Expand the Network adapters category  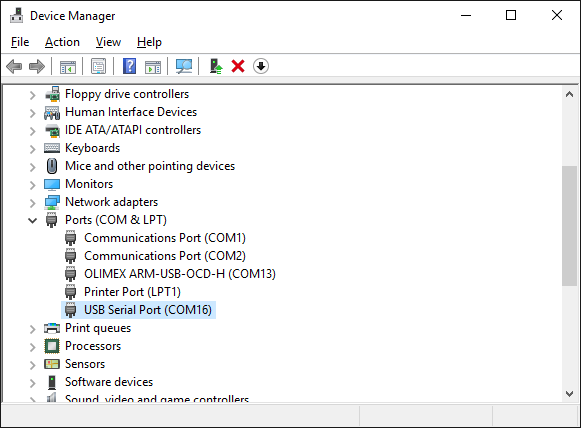(x=33, y=203)
